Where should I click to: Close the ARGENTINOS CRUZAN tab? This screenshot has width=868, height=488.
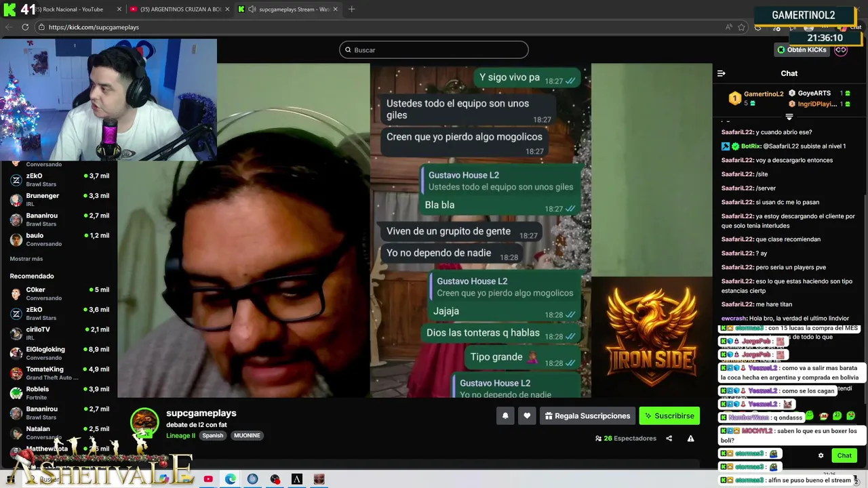[x=227, y=9]
